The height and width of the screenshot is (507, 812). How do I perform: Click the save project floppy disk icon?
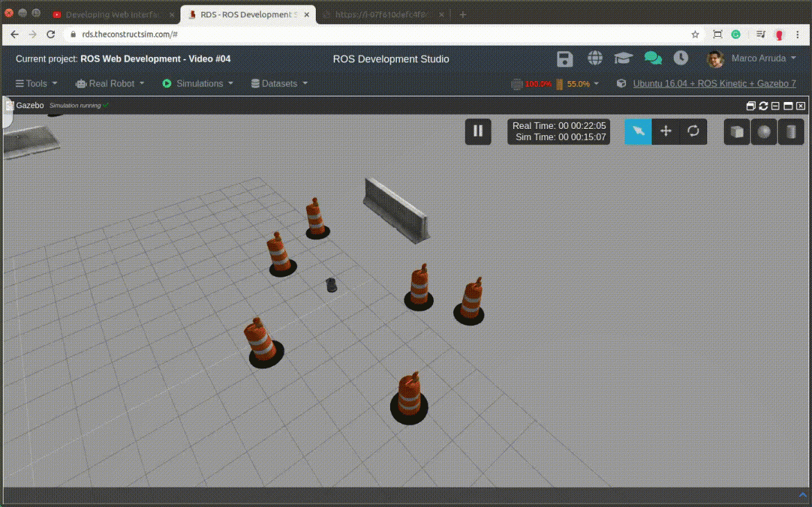pyautogui.click(x=564, y=59)
